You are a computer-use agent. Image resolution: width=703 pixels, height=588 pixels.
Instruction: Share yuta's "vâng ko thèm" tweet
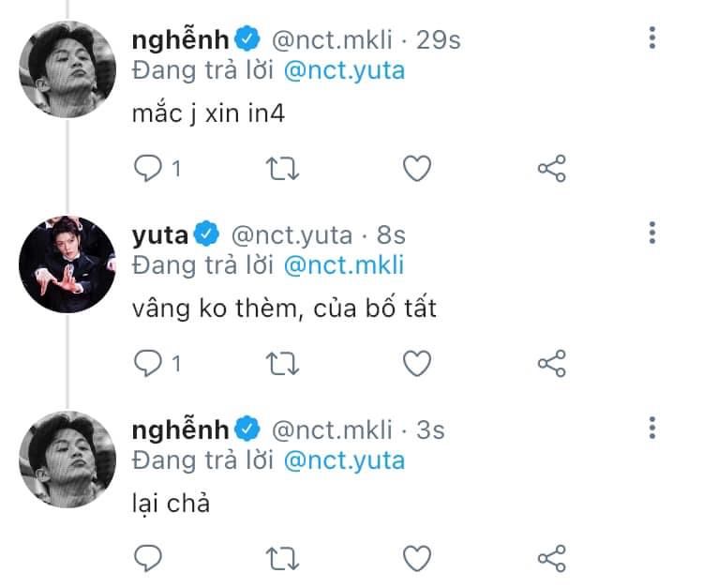coord(551,363)
